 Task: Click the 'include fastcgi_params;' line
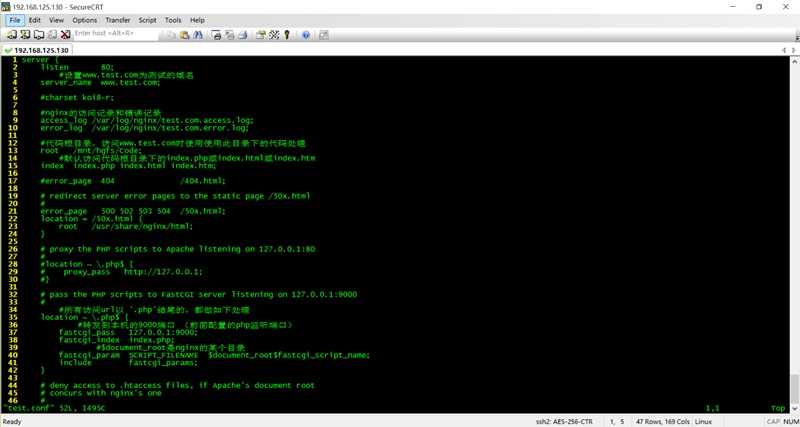click(129, 363)
